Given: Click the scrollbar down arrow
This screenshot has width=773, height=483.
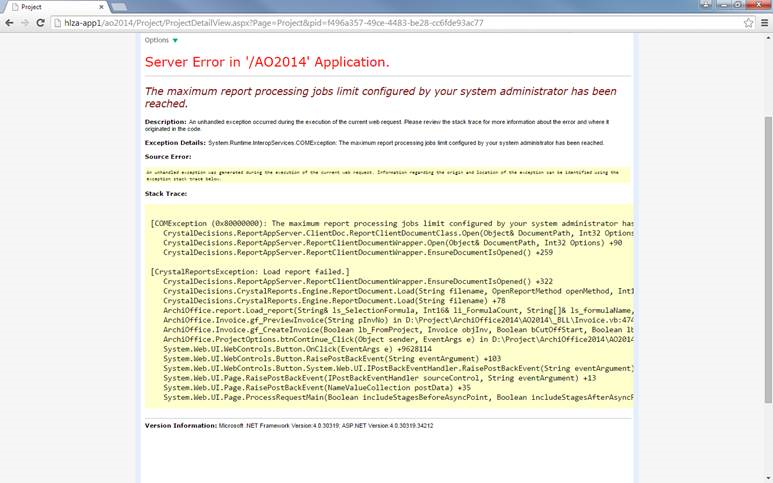Looking at the screenshot, I should 766,477.
